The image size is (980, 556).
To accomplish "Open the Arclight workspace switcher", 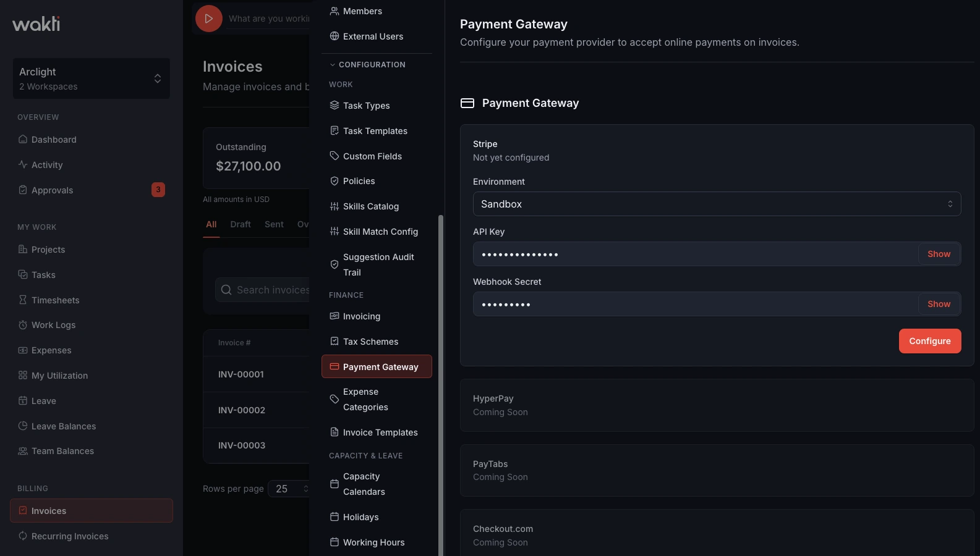I will (x=92, y=78).
